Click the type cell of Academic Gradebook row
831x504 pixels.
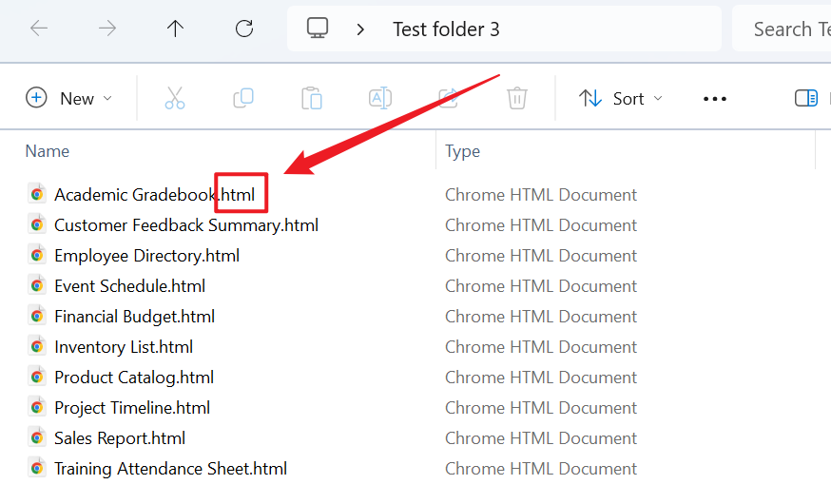[541, 195]
